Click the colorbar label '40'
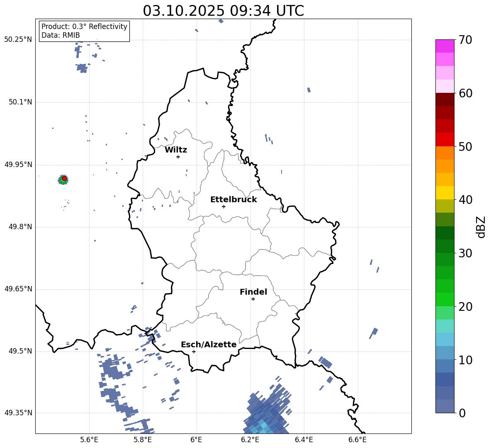Viewport: 491px width, 448px height. tap(465, 200)
